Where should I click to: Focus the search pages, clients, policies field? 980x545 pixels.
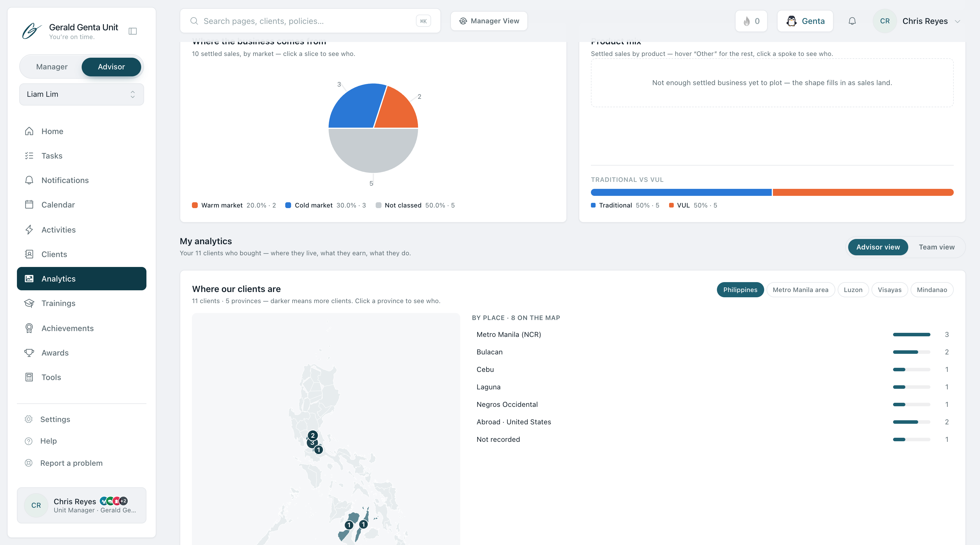pos(310,21)
